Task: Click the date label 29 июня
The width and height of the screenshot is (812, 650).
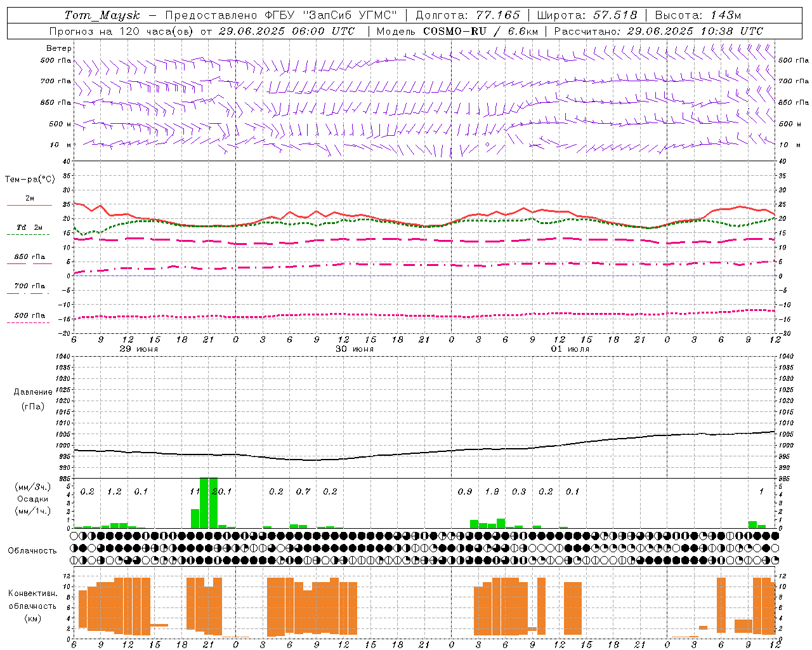Action: (139, 349)
